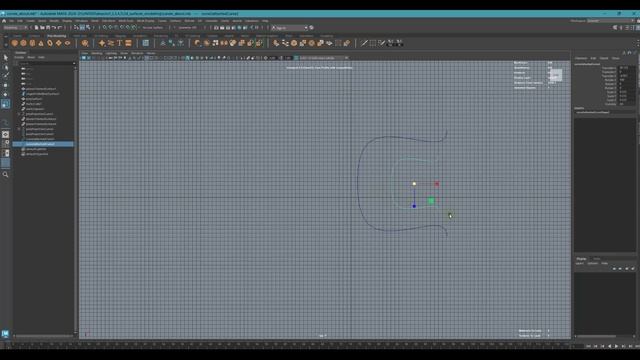Activate the Rotate tool in the toolbox
The height and width of the screenshot is (360, 640).
5,94
